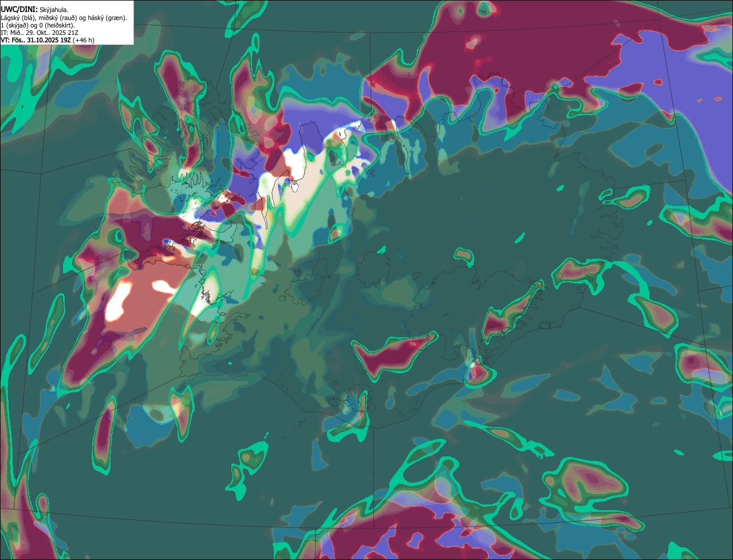
Task: Click the 'UWC/DINI: Skýjahula.' title text
Action: [x=34, y=10]
